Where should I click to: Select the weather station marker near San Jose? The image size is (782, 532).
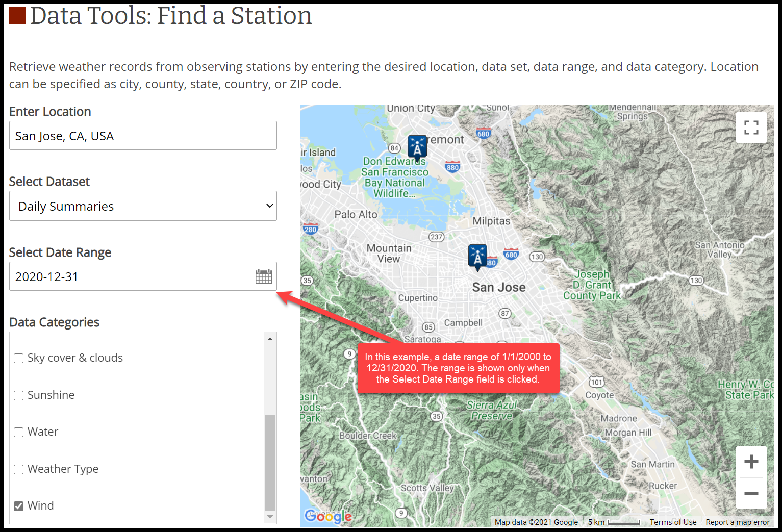477,256
